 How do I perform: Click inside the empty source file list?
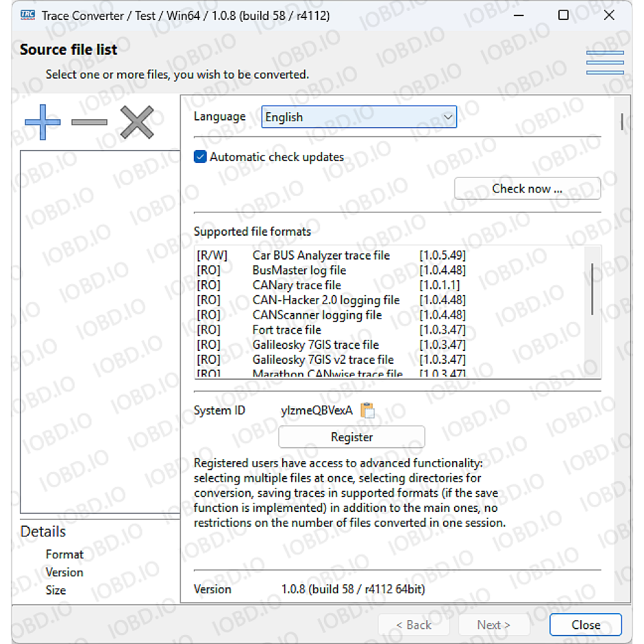point(100,322)
